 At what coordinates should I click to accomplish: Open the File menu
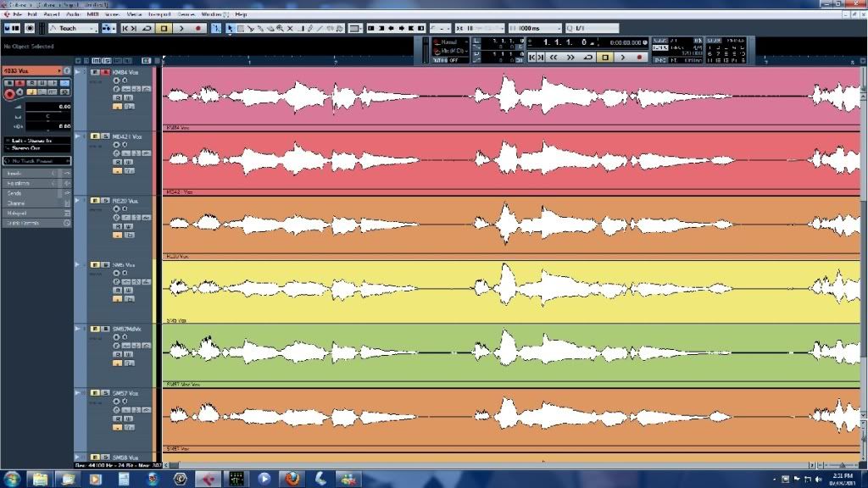pyautogui.click(x=18, y=14)
